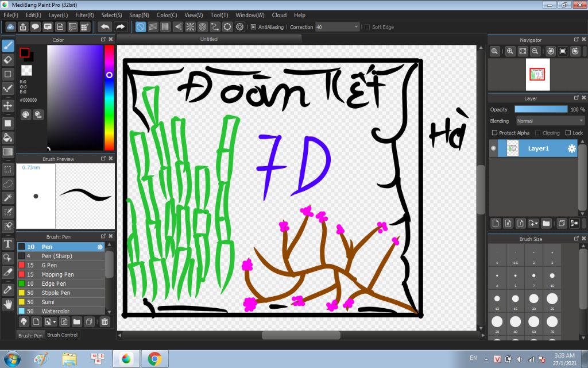Open Blending mode dropdown

coord(550,121)
